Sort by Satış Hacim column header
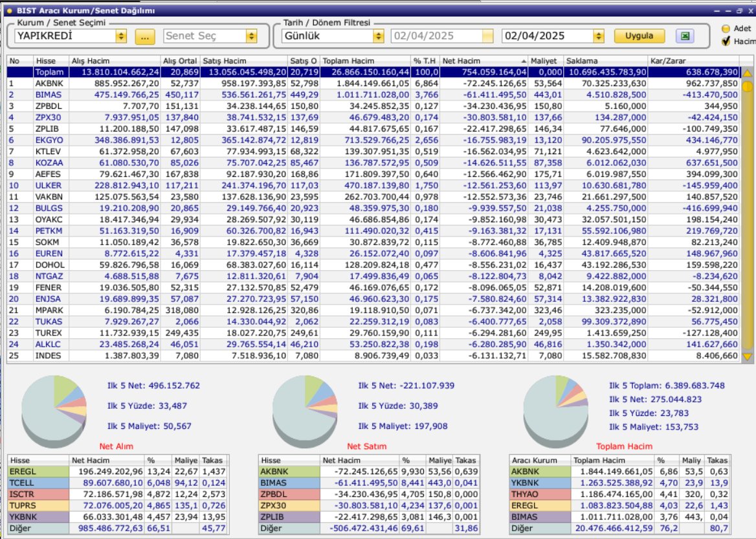 [243, 61]
